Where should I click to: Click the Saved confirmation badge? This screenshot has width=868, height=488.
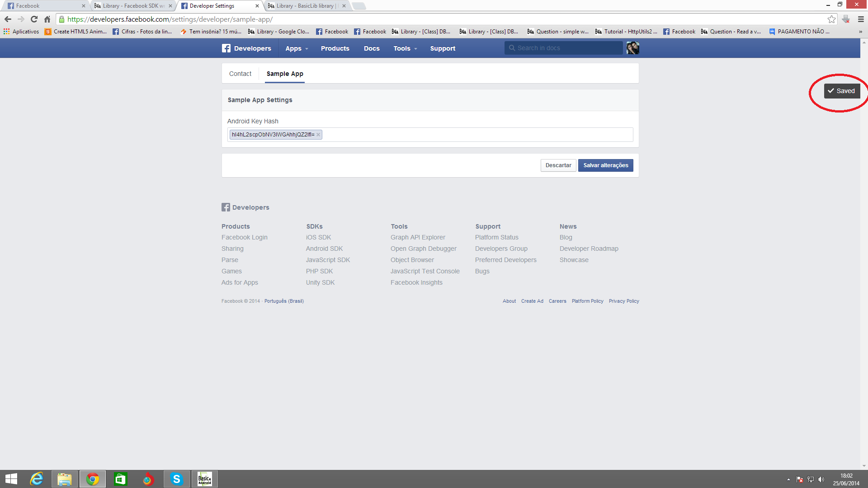click(842, 91)
